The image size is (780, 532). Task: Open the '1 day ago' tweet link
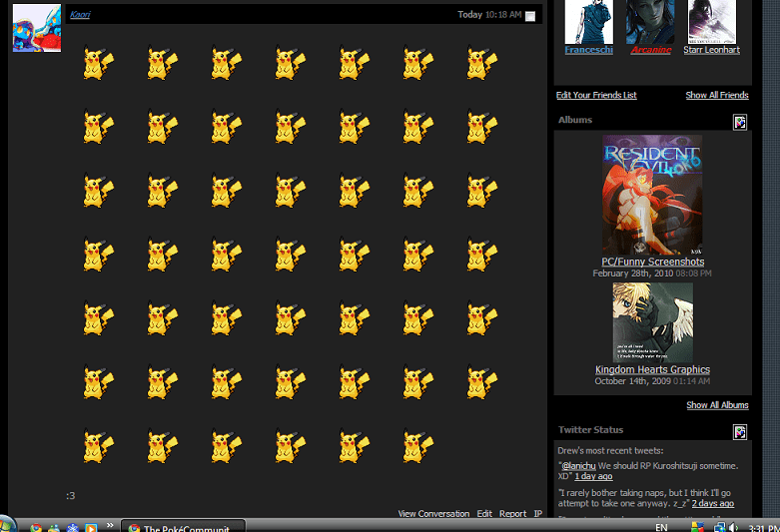pos(593,476)
